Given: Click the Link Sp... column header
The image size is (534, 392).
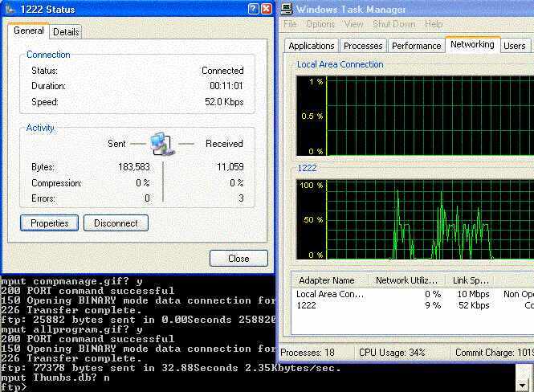Looking at the screenshot, I should (x=471, y=280).
